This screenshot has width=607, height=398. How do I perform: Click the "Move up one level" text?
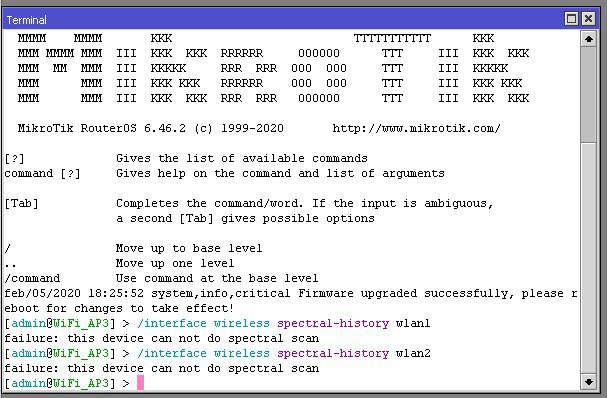coord(175,264)
